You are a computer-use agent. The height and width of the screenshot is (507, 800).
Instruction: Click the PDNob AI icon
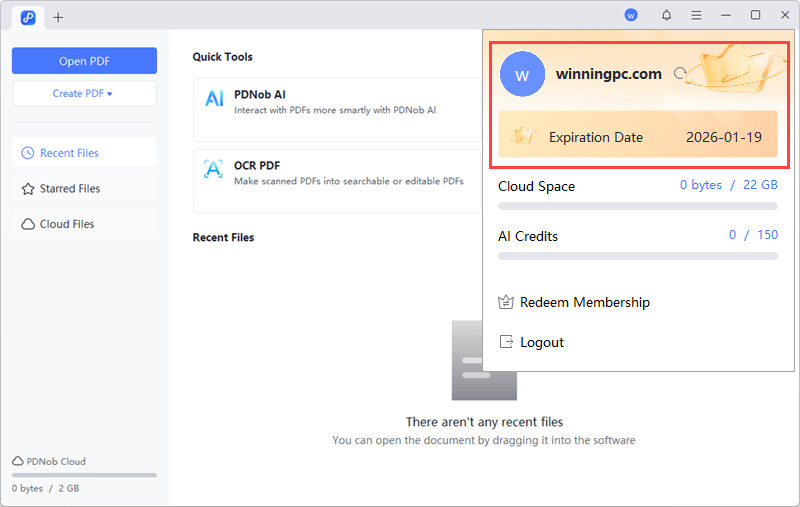[214, 98]
